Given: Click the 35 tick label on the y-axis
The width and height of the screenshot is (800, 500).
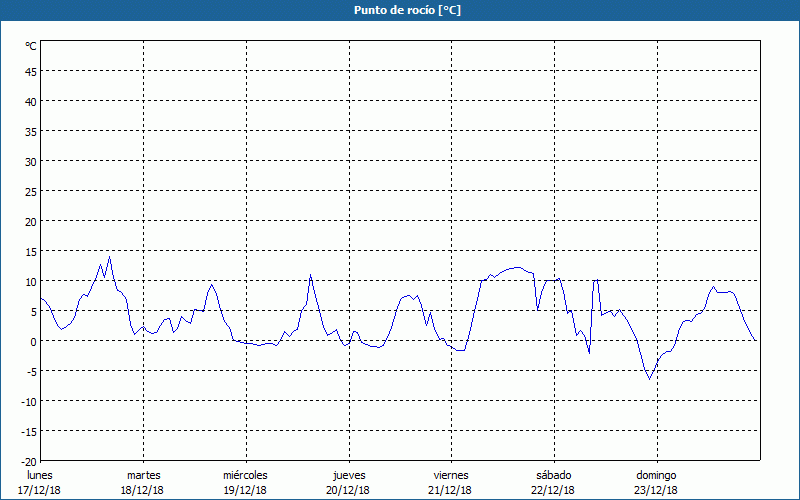Looking at the screenshot, I should pyautogui.click(x=31, y=131).
